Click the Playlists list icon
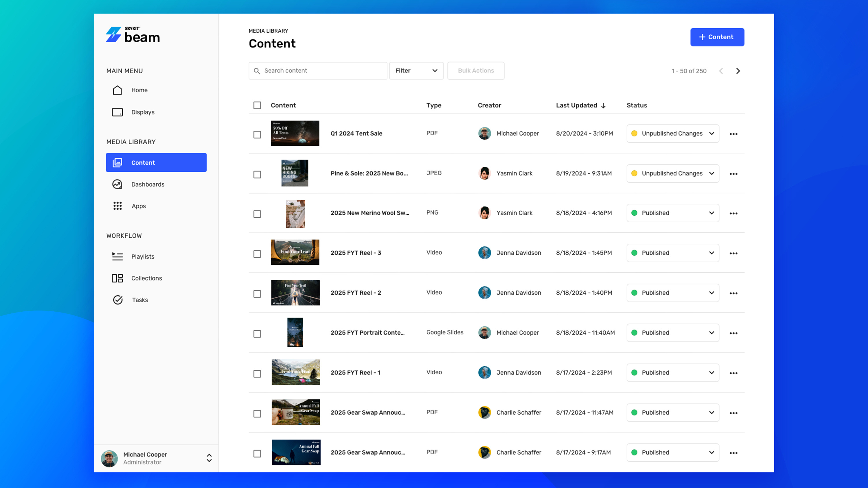The image size is (868, 488). [117, 256]
